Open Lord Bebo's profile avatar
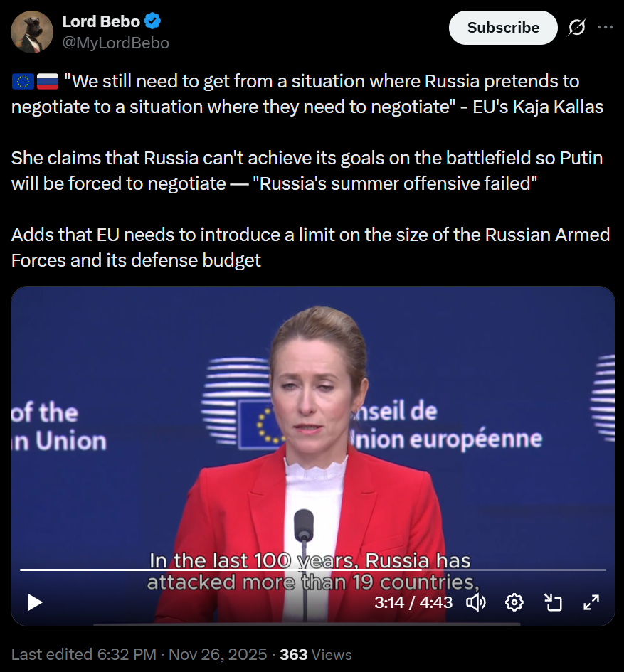 click(x=32, y=32)
